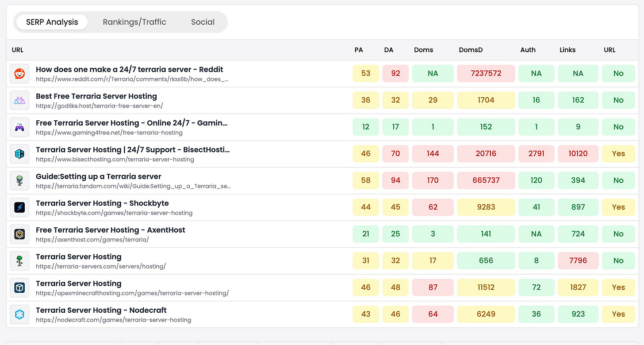Sort by the DomsD column header
The image size is (644, 345).
pyautogui.click(x=471, y=50)
